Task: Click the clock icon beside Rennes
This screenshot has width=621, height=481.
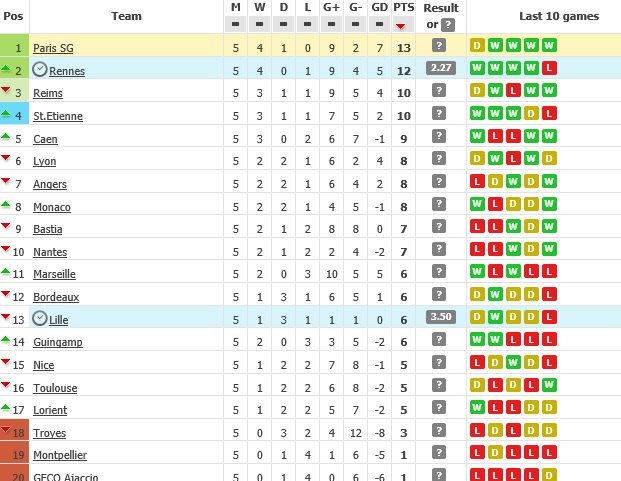Action: [40, 69]
